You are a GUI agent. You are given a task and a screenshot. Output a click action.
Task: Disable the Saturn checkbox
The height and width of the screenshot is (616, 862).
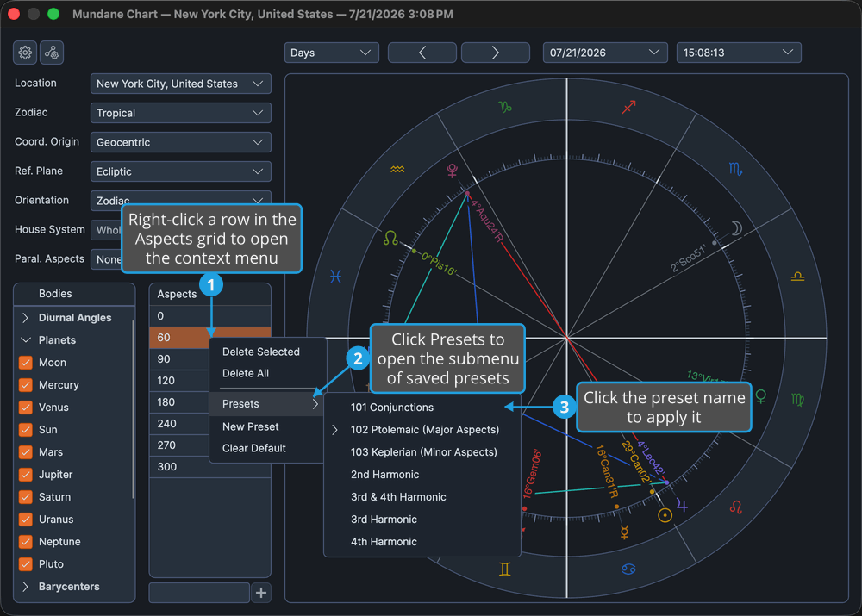(25, 497)
